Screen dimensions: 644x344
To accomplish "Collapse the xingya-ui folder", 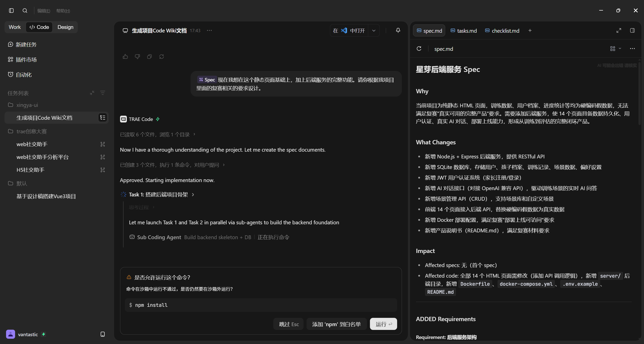I will point(23,105).
